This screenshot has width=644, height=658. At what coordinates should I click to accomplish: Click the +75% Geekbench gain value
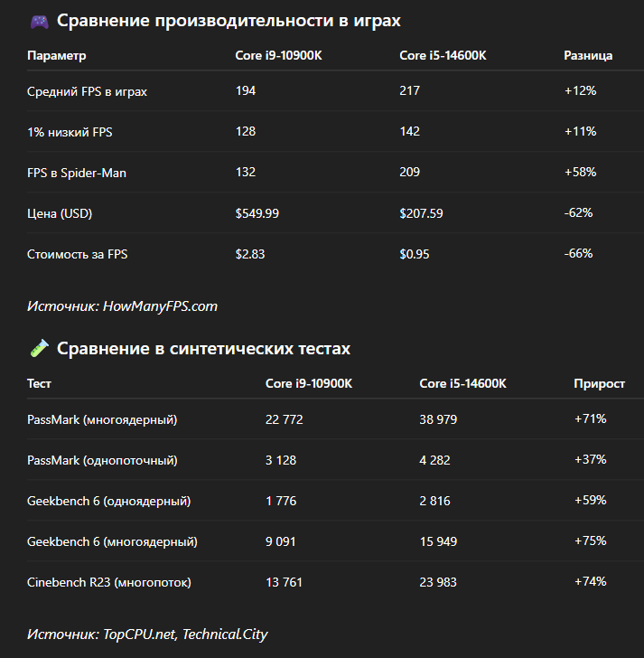(x=590, y=541)
